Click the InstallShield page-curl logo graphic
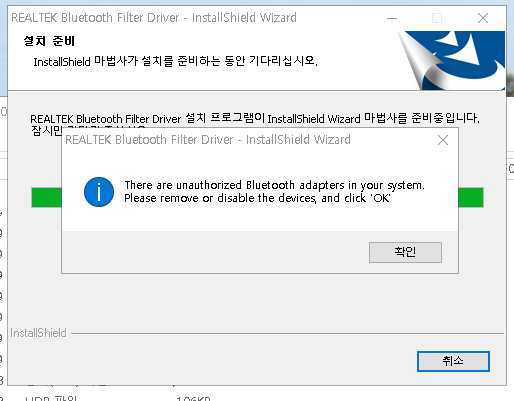 tap(451, 60)
